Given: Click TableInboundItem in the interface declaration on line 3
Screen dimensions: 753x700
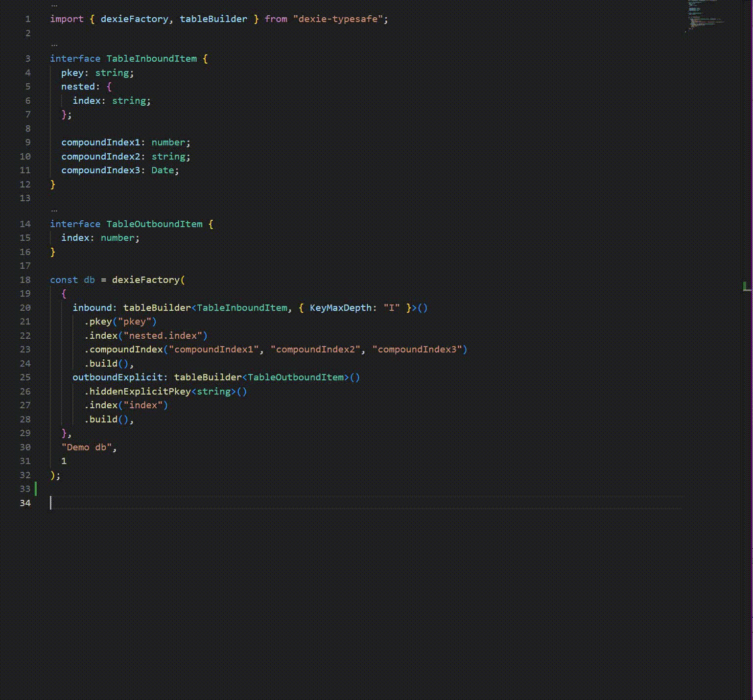Looking at the screenshot, I should pyautogui.click(x=152, y=59).
